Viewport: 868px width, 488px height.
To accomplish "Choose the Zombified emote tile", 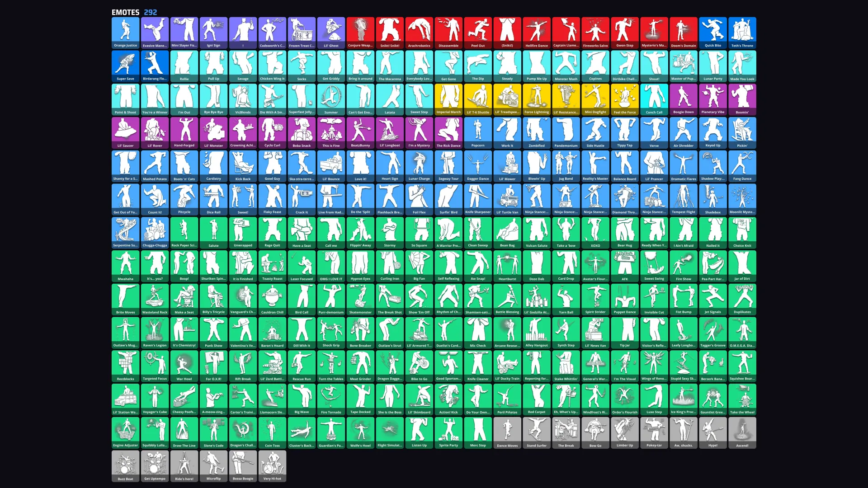I will click(x=537, y=133).
